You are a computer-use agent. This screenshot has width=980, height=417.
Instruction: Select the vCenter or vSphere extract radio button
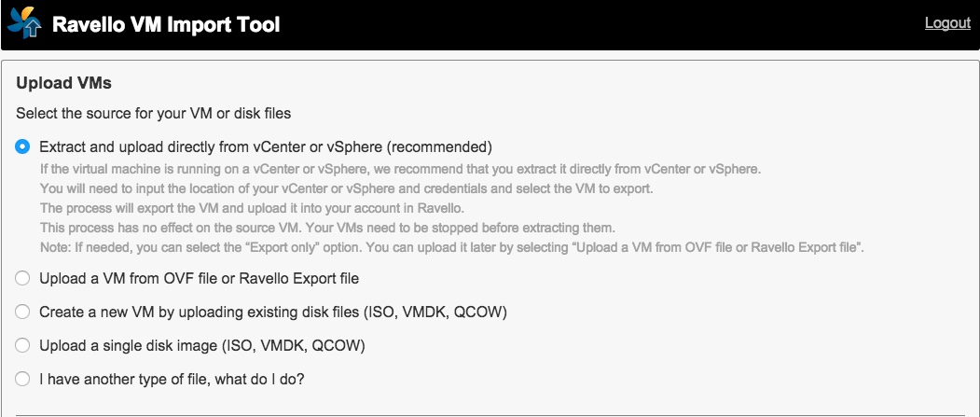(x=22, y=146)
